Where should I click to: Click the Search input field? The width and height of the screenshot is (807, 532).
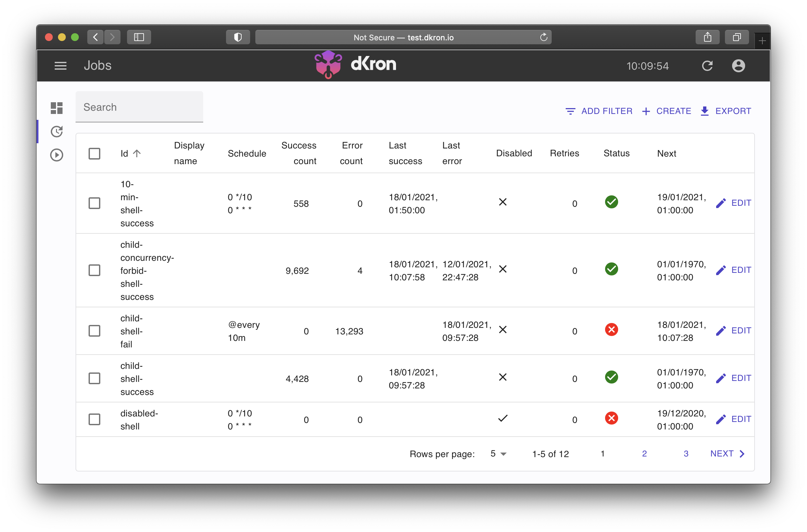tap(139, 107)
